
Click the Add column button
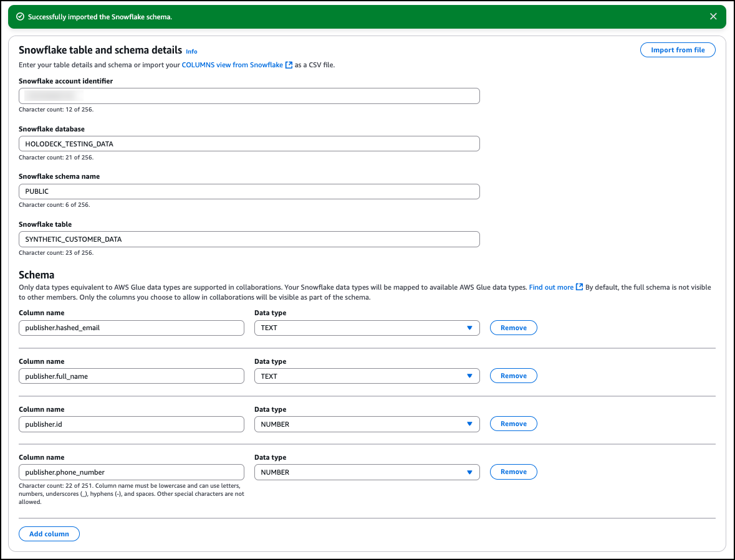click(x=49, y=534)
